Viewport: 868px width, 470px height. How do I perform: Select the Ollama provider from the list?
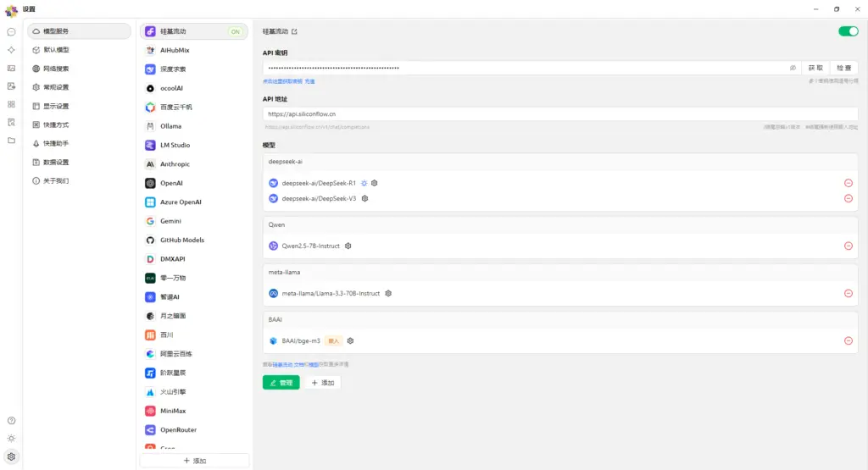tap(170, 126)
